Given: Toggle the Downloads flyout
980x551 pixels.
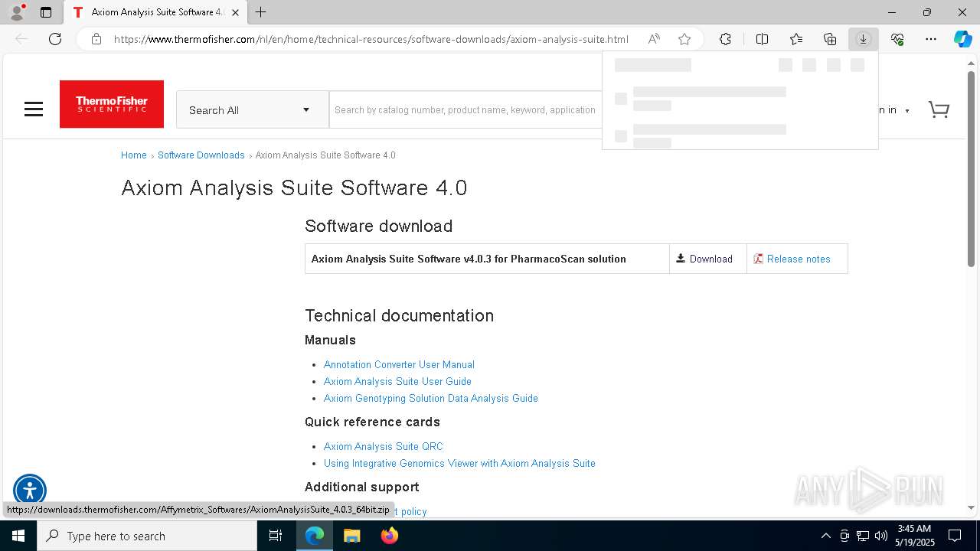Looking at the screenshot, I should point(863,39).
